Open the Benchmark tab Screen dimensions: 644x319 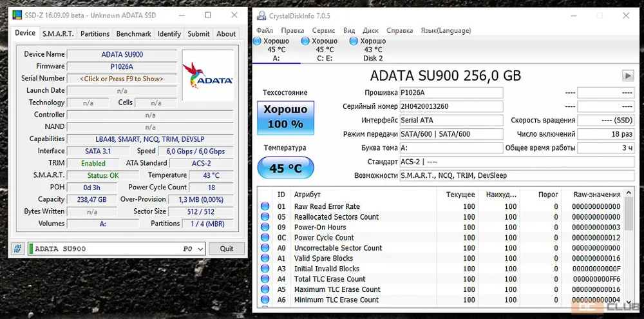[x=133, y=34]
